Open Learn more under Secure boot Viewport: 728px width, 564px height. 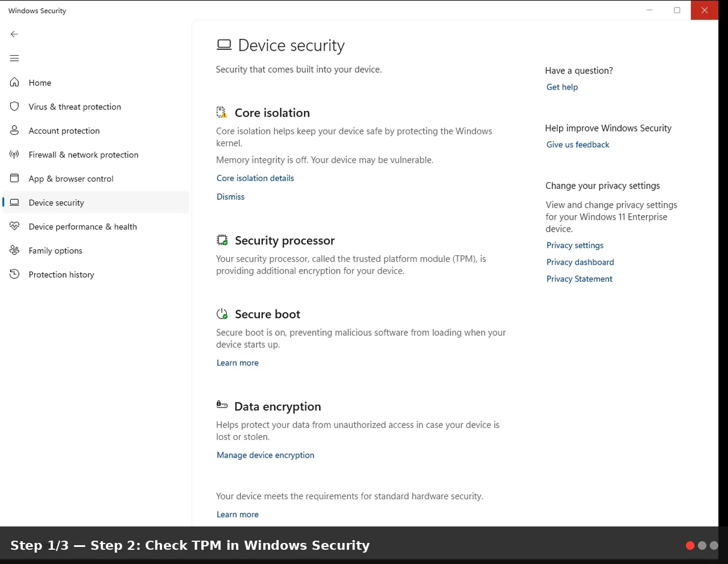[238, 363]
